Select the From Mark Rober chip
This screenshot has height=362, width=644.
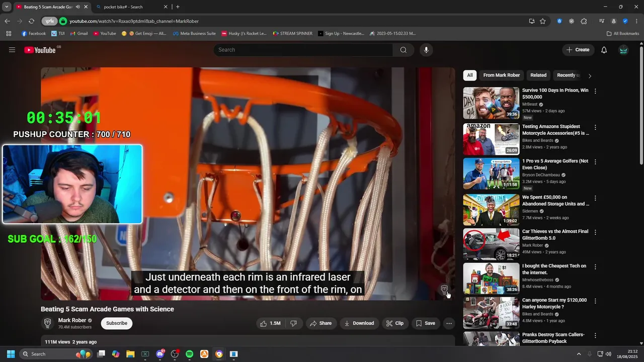coord(502,75)
